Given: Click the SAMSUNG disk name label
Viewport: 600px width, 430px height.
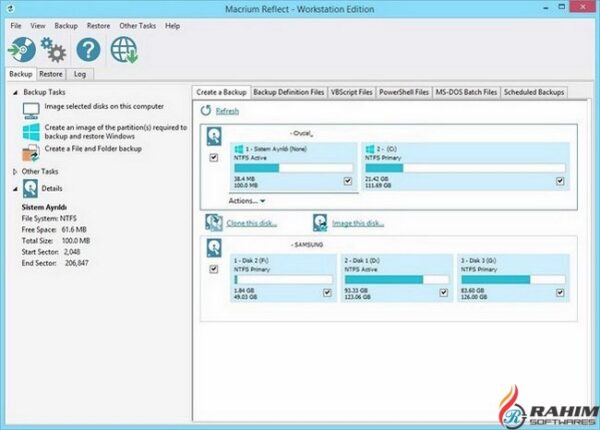Looking at the screenshot, I should point(307,245).
